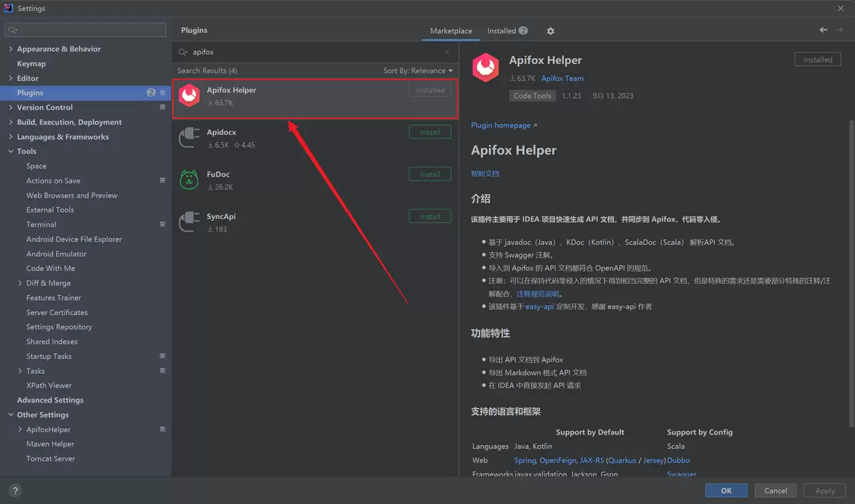Screen dimensions: 855x504
Task: Click the FuDoc dog icon
Action: [x=190, y=180]
